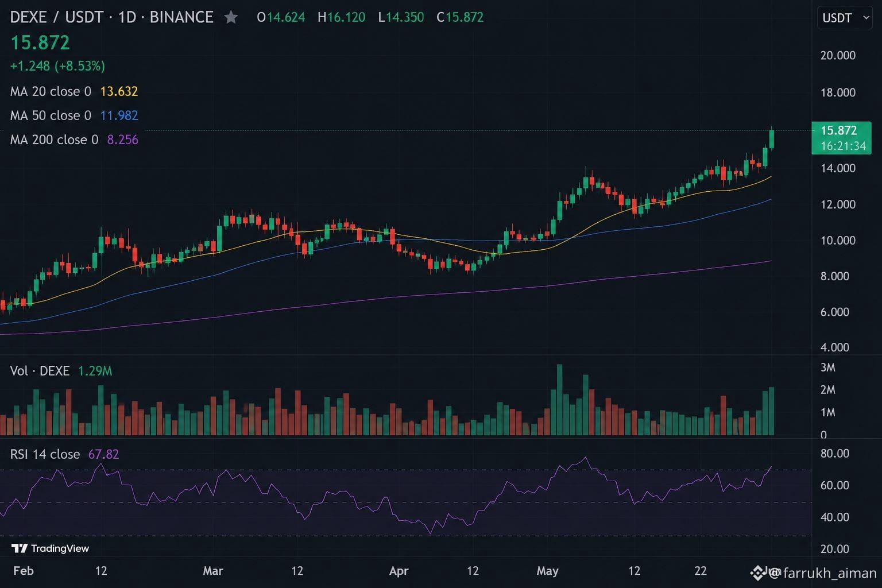Click the 2M volume axis label
The width and height of the screenshot is (882, 588).
click(827, 390)
